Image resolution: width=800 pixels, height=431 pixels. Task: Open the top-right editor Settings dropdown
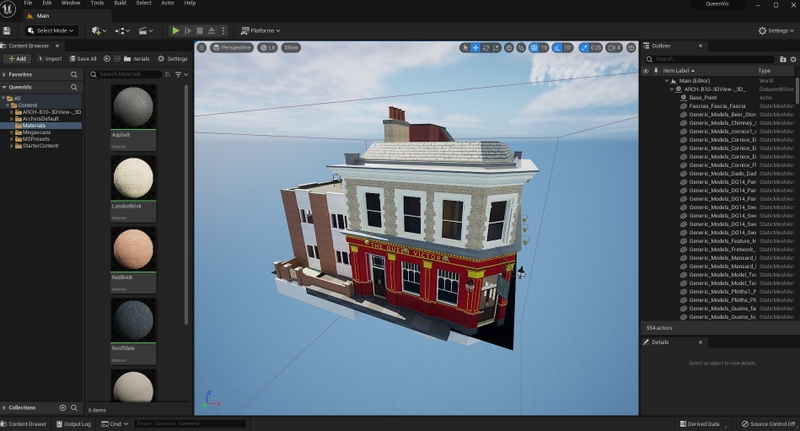776,31
